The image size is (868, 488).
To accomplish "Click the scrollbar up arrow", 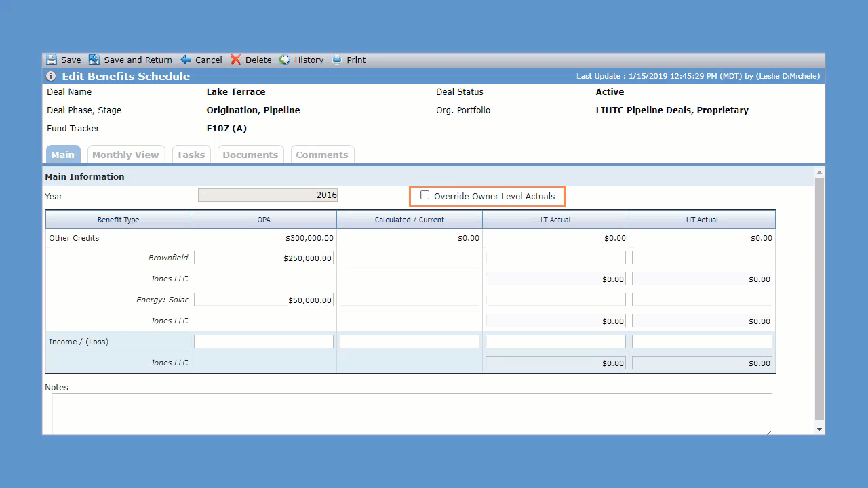I will (819, 173).
